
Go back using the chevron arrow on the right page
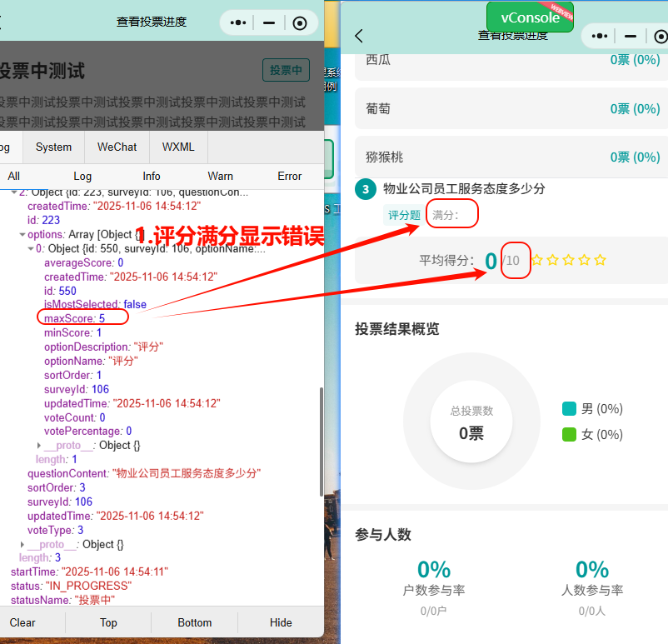click(359, 36)
